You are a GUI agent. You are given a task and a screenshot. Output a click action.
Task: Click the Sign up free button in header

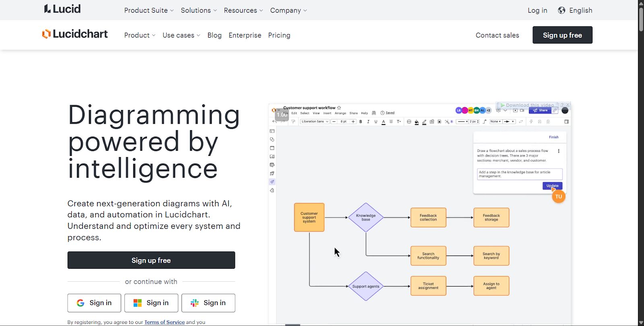(x=562, y=35)
